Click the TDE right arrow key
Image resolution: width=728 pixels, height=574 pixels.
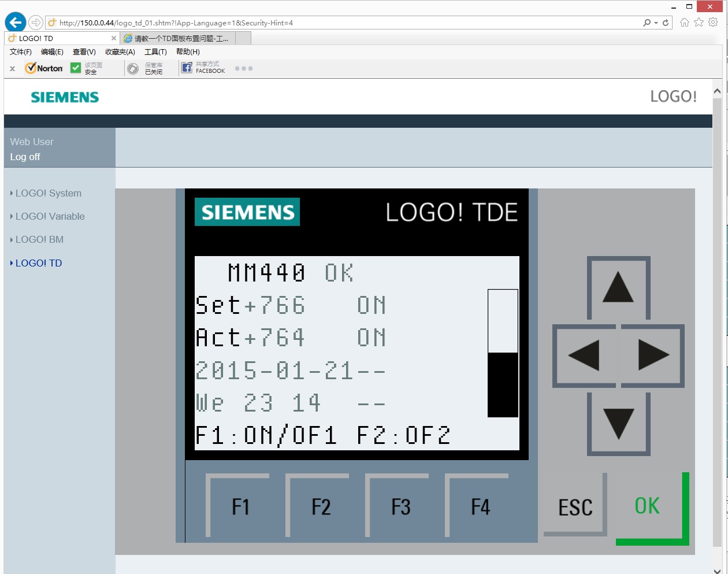coord(653,355)
